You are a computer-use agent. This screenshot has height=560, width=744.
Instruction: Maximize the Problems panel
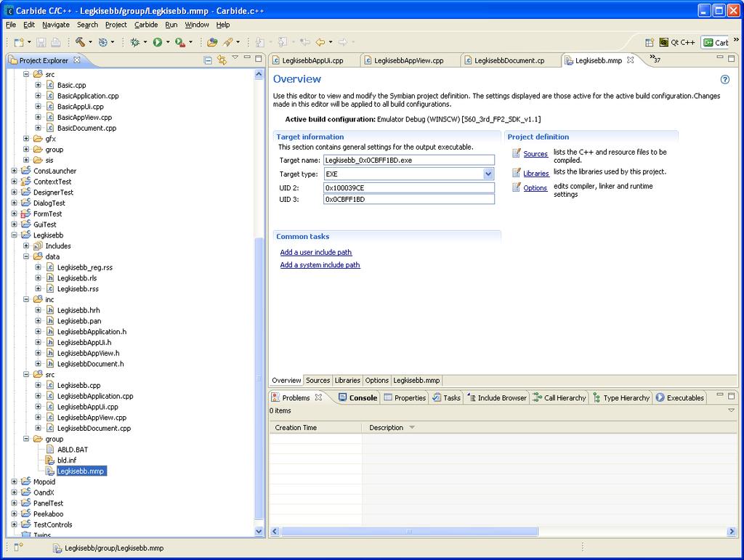pos(731,395)
